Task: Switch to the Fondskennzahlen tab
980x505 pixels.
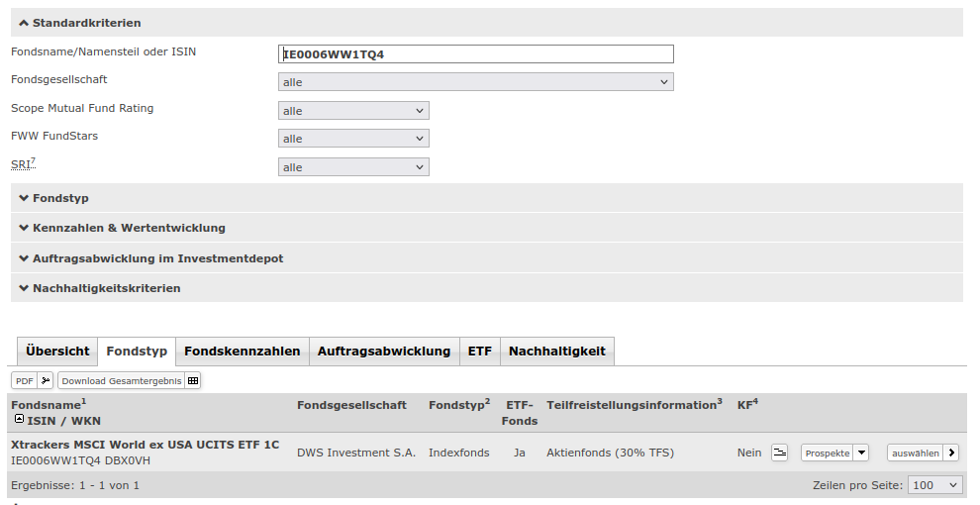Action: (243, 352)
